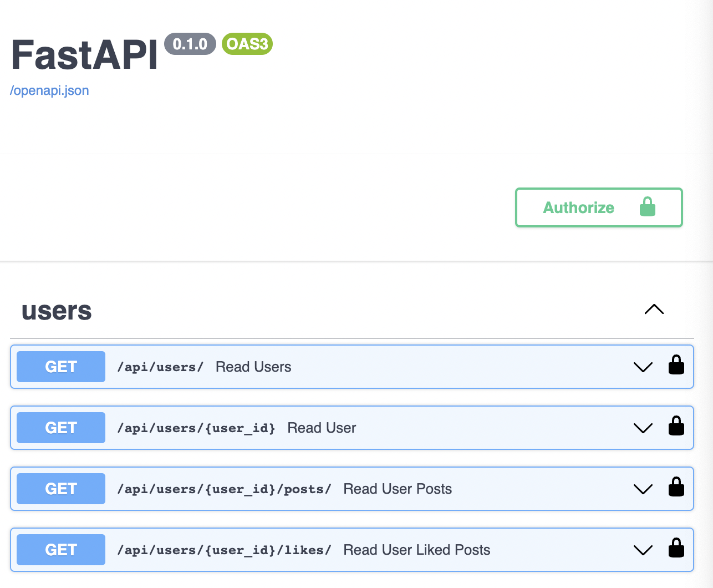This screenshot has height=588, width=713.
Task: Expand the Read User Liked Posts chevron
Action: pyautogui.click(x=643, y=550)
